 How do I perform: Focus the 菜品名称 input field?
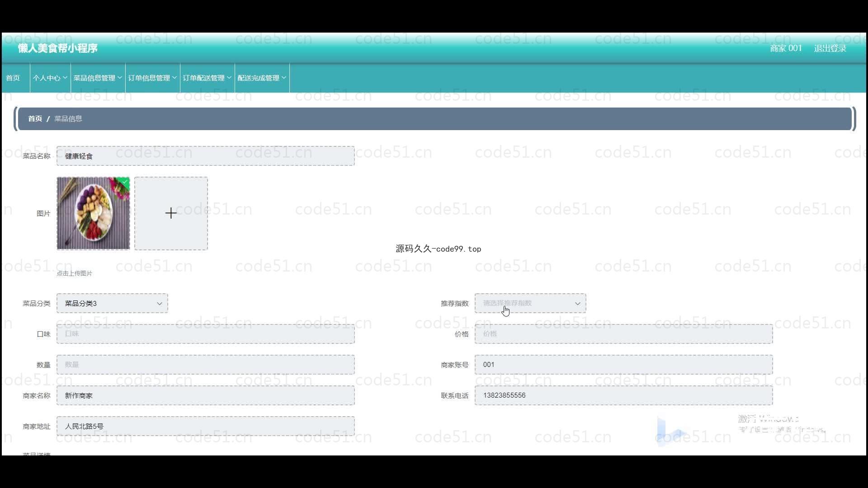pyautogui.click(x=206, y=156)
